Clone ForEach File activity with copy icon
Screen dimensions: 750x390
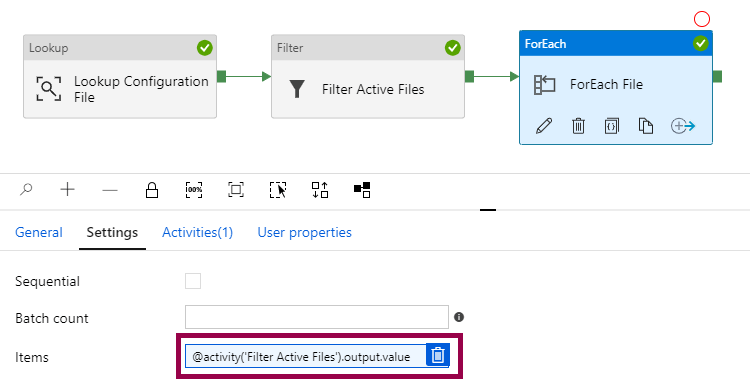(x=646, y=126)
